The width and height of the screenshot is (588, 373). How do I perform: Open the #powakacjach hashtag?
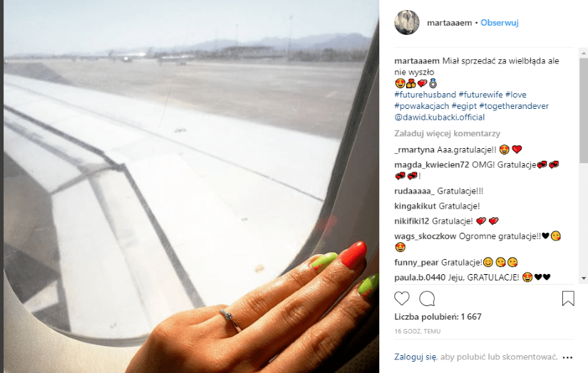(421, 106)
